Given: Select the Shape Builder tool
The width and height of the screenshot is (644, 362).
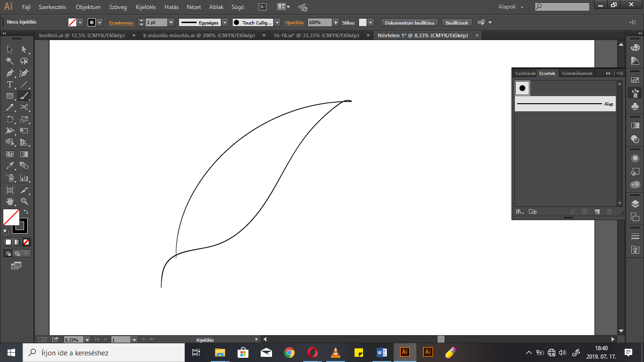Looking at the screenshot, I should pos(10,142).
